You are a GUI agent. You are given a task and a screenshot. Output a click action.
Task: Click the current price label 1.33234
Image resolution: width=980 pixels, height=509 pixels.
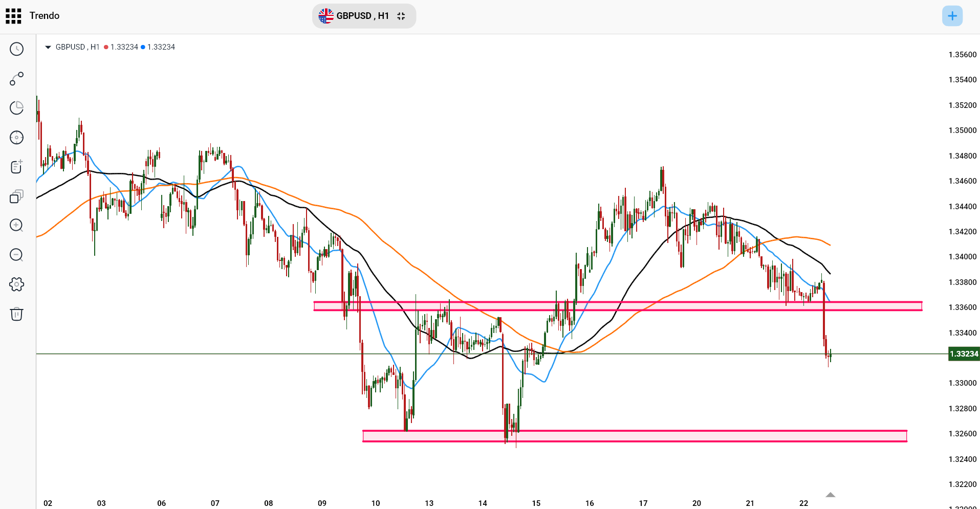click(964, 354)
